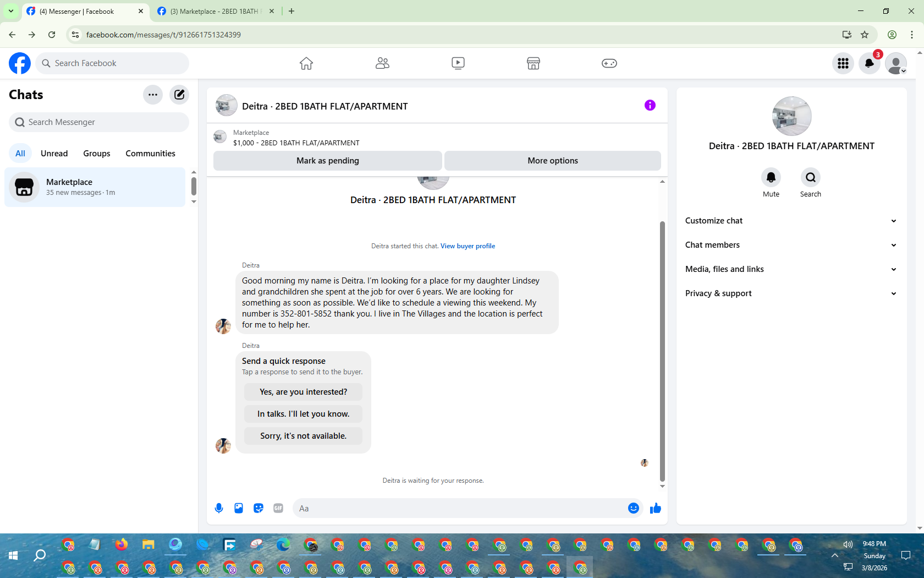The width and height of the screenshot is (924, 578).
Task: Open File Explorer from taskbar
Action: click(148, 544)
